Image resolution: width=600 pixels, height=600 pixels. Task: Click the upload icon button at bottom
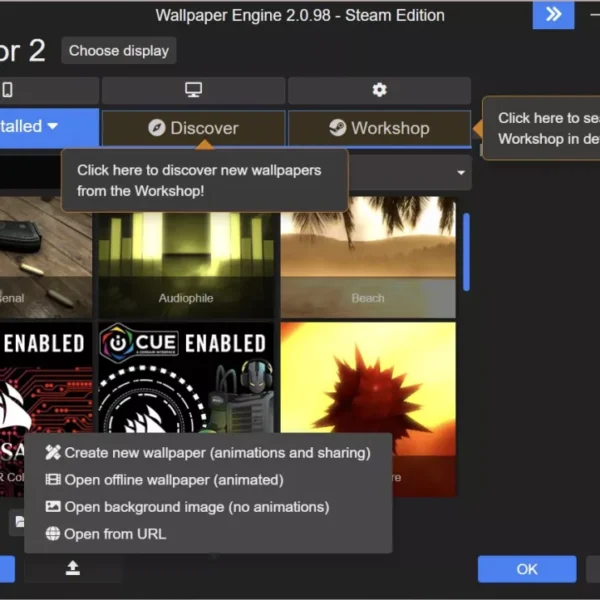point(73,568)
